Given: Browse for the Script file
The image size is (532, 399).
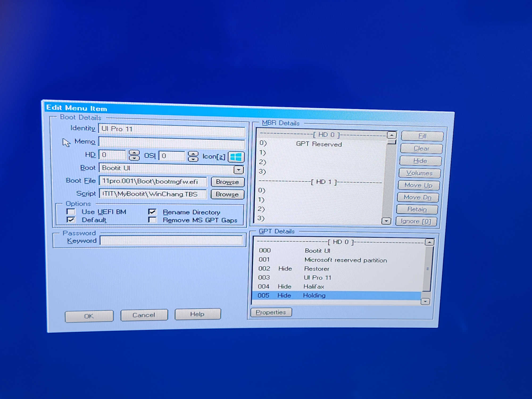Looking at the screenshot, I should (x=227, y=194).
